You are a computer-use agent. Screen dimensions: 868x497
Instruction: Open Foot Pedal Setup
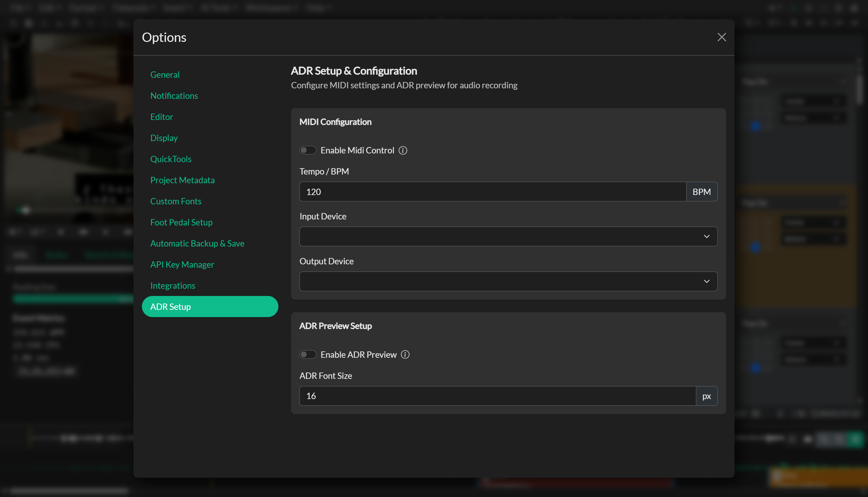pyautogui.click(x=181, y=222)
